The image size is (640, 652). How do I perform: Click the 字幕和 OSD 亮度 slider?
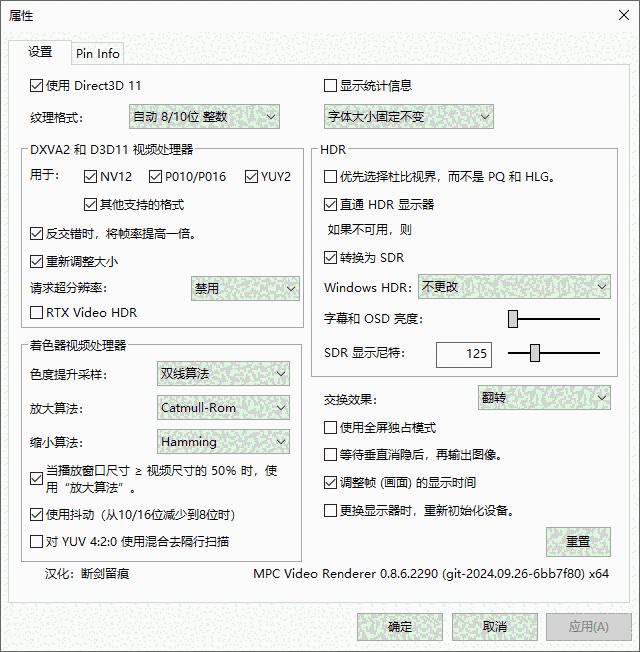tap(553, 319)
